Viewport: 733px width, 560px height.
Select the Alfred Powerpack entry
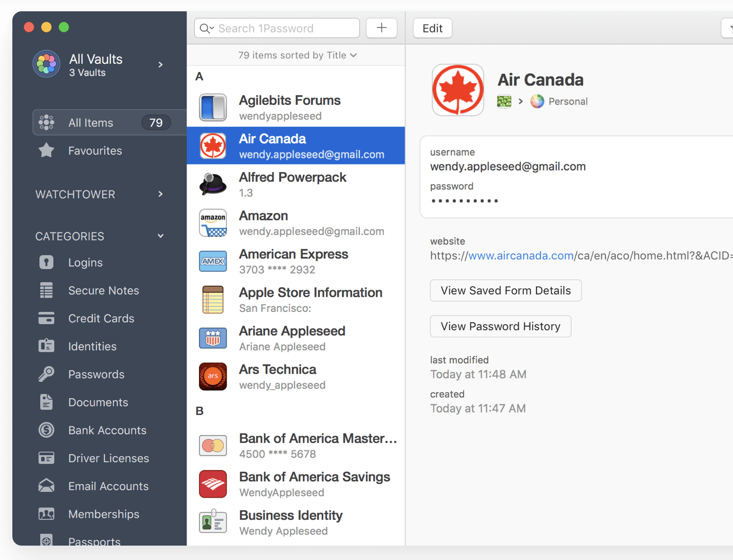click(296, 184)
